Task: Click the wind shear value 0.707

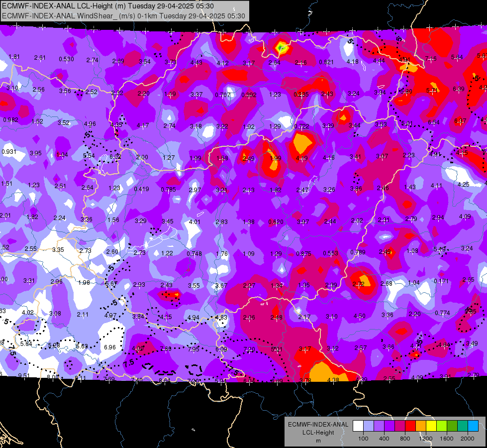Action: pos(223,95)
